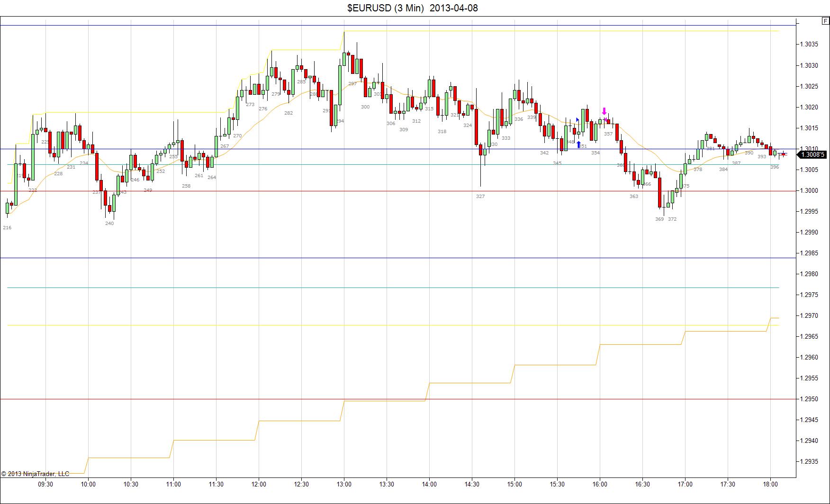Screen dimensions: 830x504
Task: Click the 1.2955 price axis label
Action: tap(809, 378)
